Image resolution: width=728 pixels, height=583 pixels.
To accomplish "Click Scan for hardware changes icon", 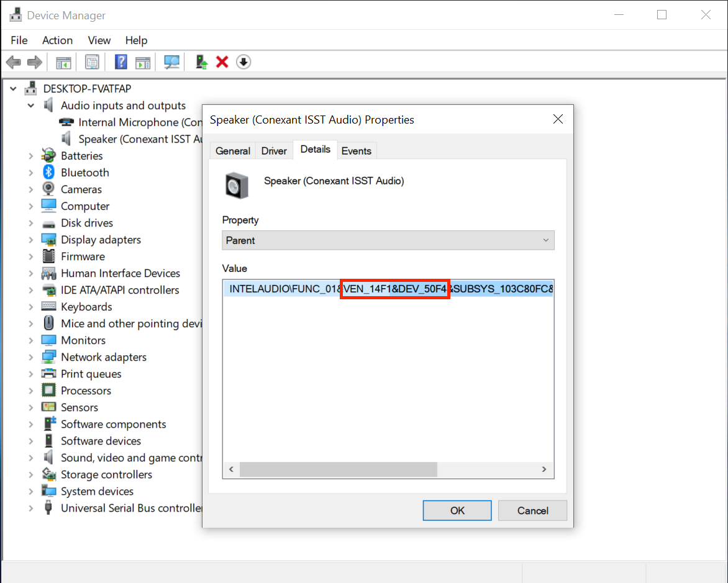I will pos(171,62).
